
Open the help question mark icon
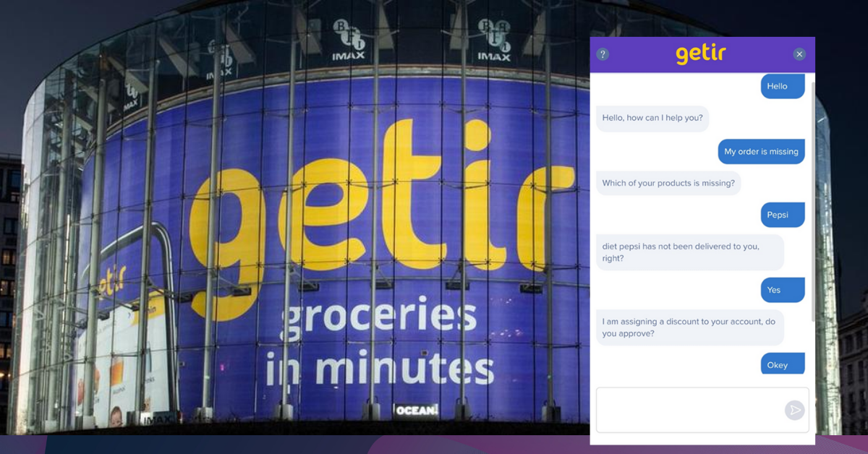(603, 54)
